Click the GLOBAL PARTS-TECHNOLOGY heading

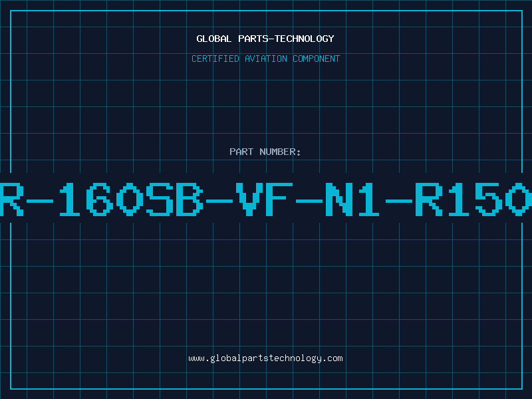point(265,39)
